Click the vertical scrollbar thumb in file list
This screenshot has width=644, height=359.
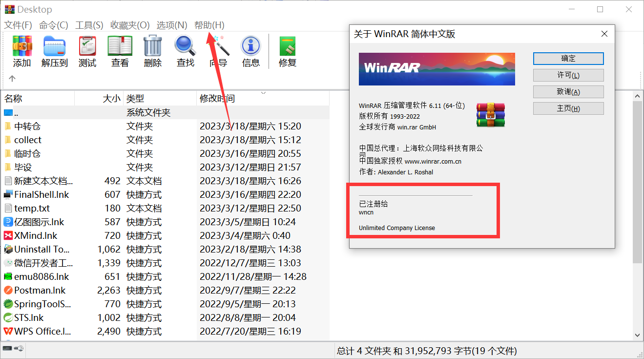[x=638, y=183]
